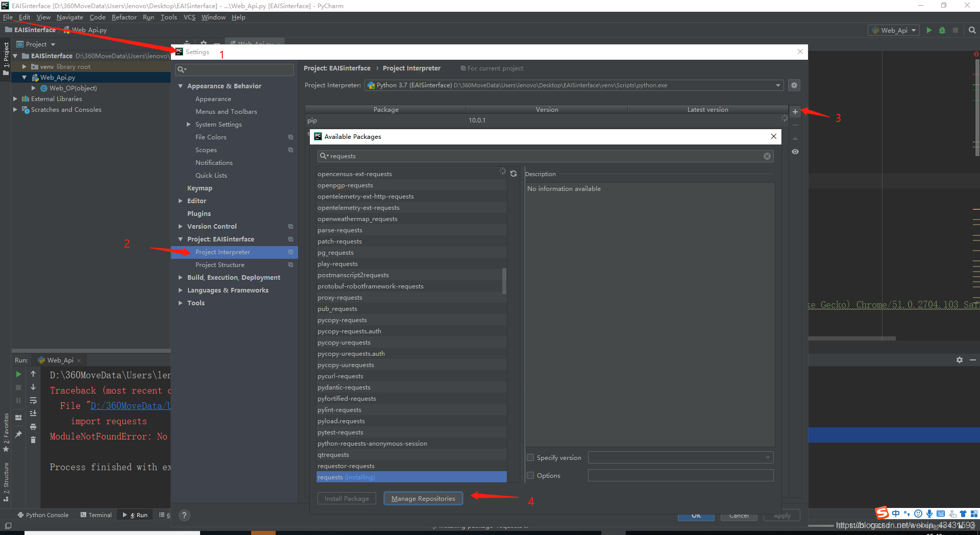Run Web_Api with the green toolbar arrow
This screenshot has height=535, width=980.
click(929, 30)
